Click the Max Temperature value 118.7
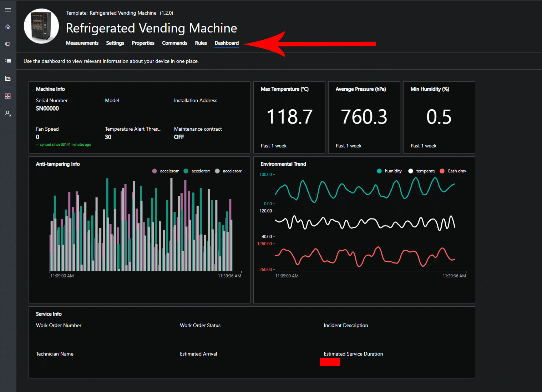 tap(289, 117)
